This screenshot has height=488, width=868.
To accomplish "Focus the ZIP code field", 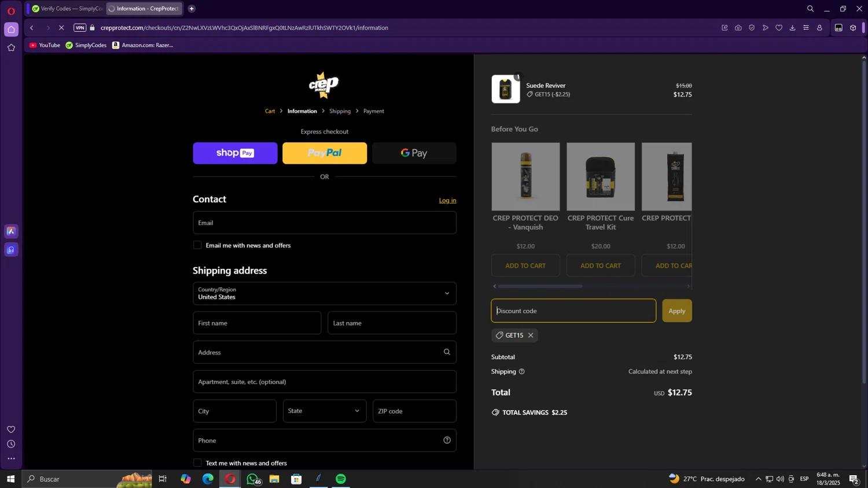I will coord(414,411).
